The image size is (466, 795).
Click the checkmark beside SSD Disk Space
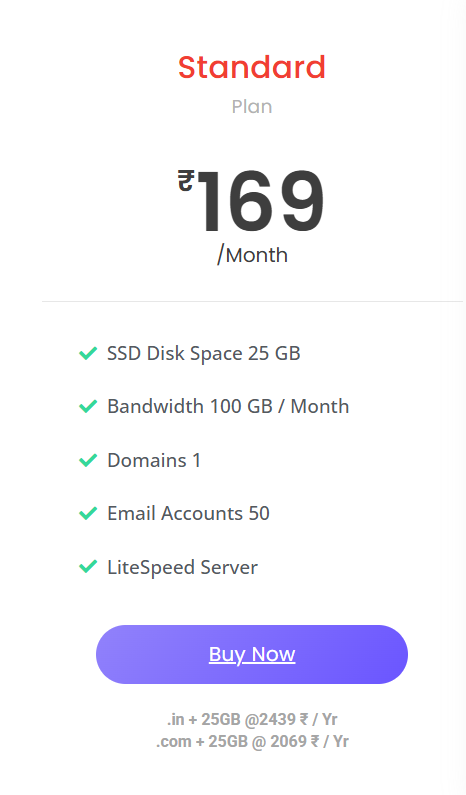coord(88,353)
